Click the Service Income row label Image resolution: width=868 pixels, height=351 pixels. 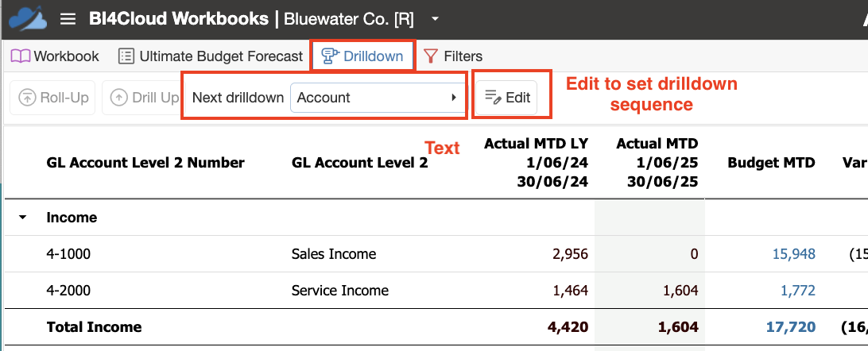pos(340,290)
